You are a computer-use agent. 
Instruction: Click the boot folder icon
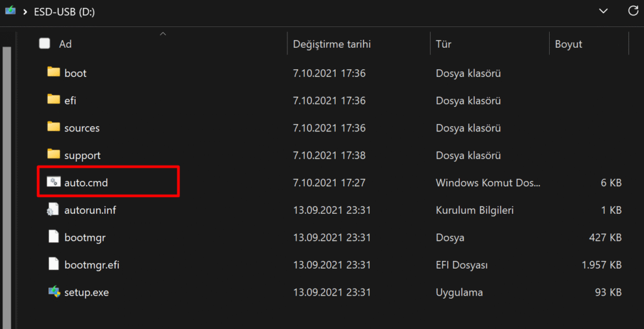coord(53,72)
